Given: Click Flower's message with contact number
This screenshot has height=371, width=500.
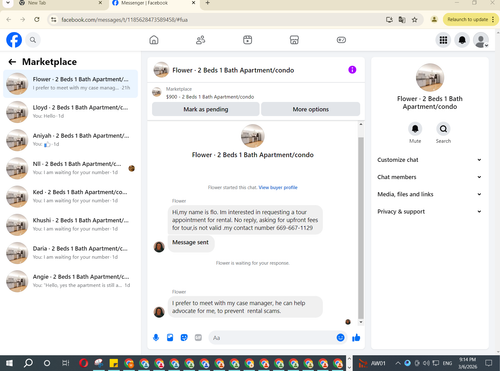Looking at the screenshot, I should [x=245, y=220].
